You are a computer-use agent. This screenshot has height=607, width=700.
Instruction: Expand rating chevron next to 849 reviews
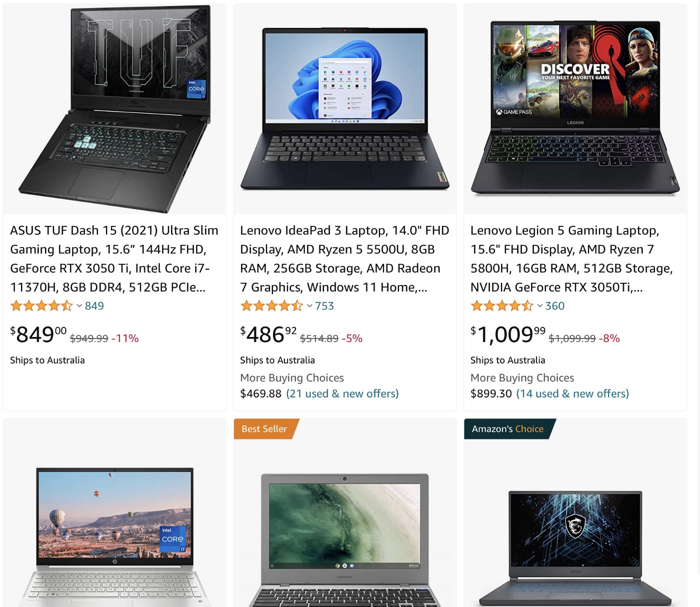click(79, 306)
